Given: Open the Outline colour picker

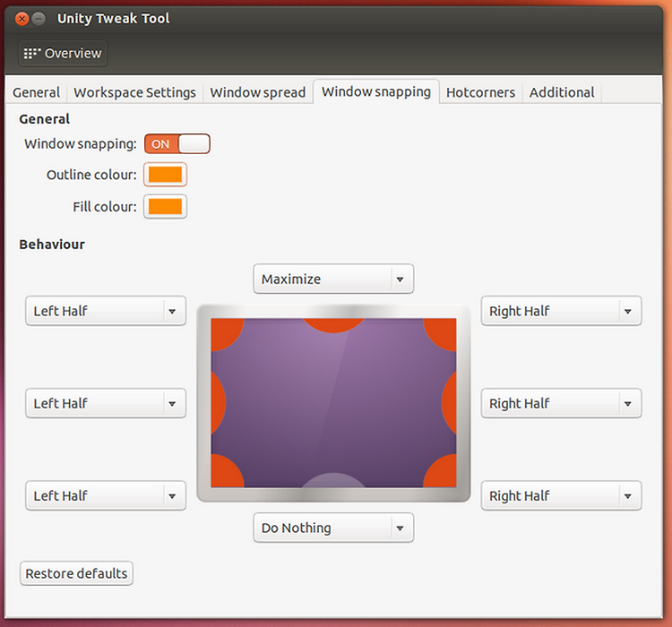Looking at the screenshot, I should click(165, 175).
